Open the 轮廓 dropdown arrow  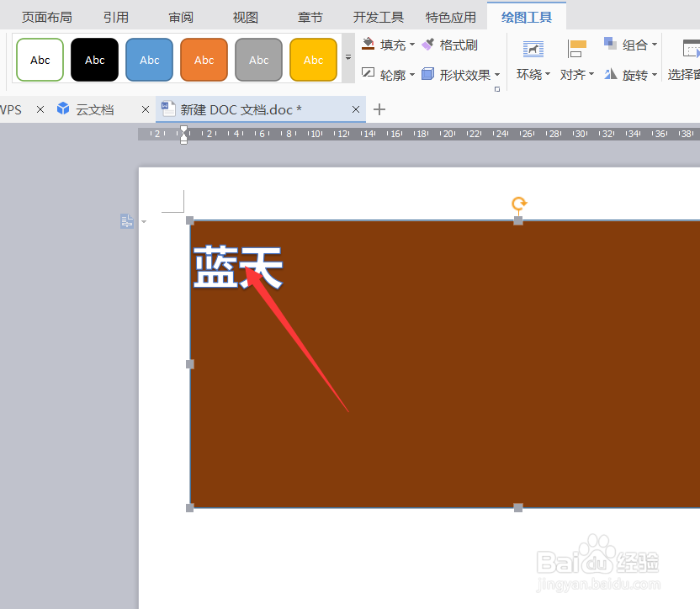pyautogui.click(x=412, y=74)
